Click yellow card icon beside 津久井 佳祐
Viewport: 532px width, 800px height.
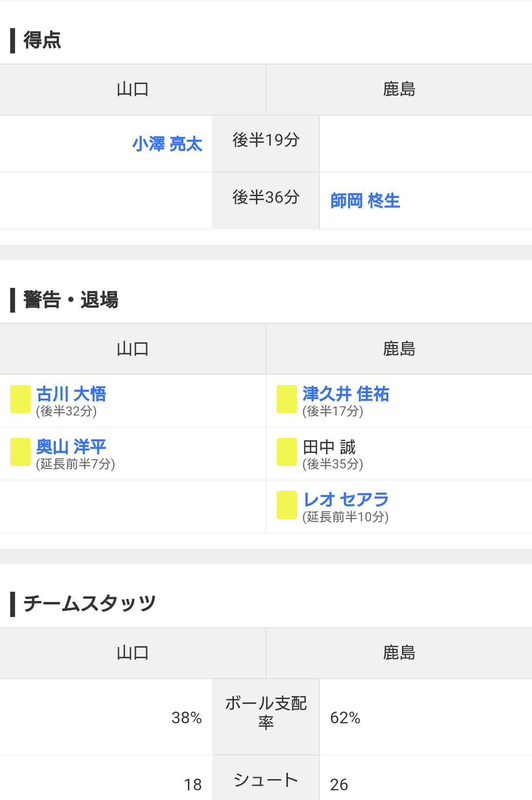[x=287, y=399]
